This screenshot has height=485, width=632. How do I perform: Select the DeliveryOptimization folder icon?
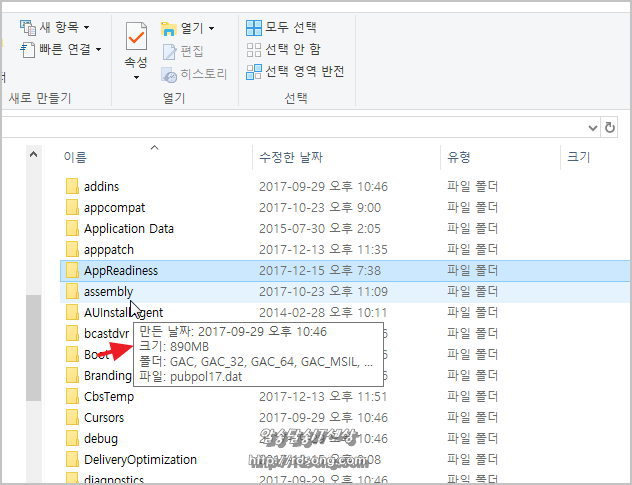[x=73, y=459]
